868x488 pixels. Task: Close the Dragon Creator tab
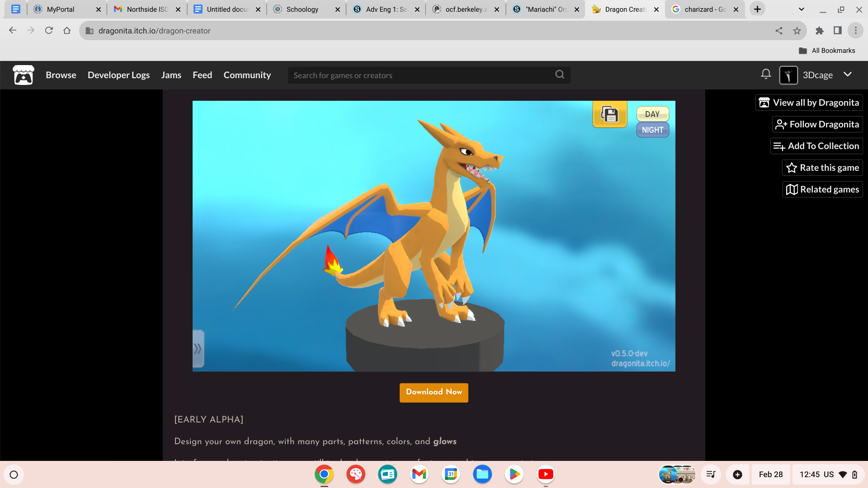click(656, 9)
